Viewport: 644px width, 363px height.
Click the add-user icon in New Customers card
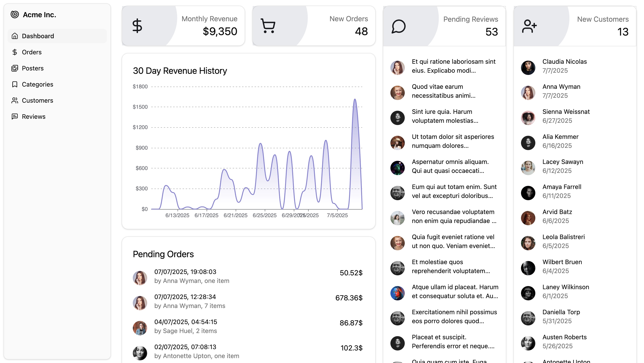(x=529, y=26)
